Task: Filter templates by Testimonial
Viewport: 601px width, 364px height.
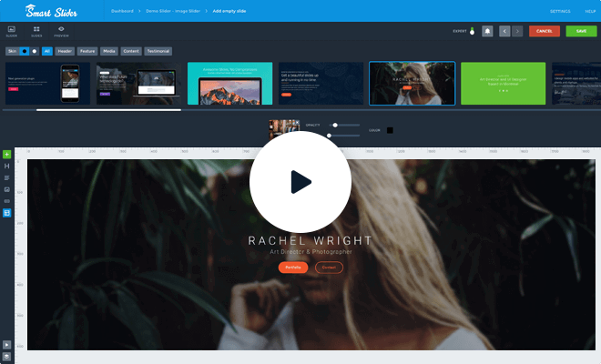Action: coord(158,51)
